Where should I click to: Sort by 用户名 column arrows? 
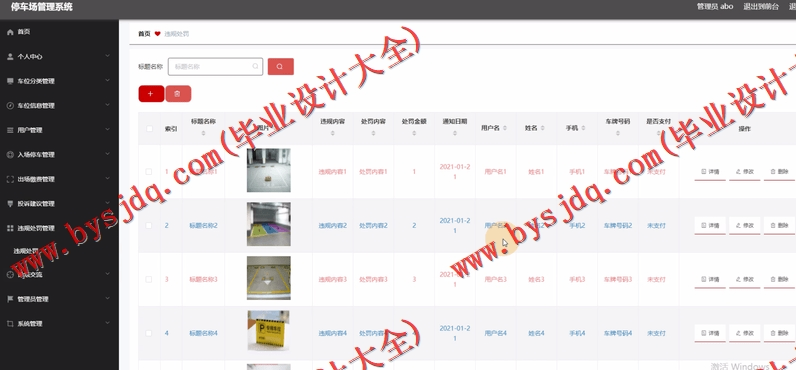coord(505,128)
